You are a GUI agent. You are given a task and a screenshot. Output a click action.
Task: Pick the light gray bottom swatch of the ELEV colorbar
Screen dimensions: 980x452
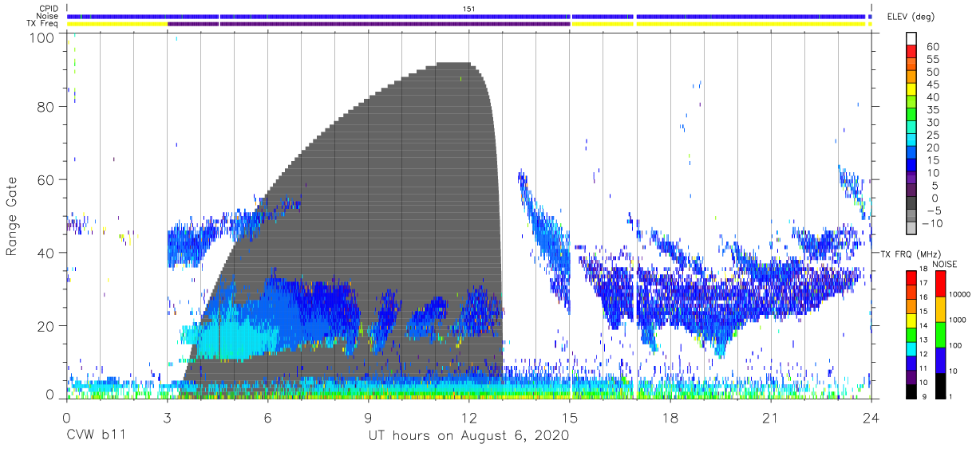point(911,229)
